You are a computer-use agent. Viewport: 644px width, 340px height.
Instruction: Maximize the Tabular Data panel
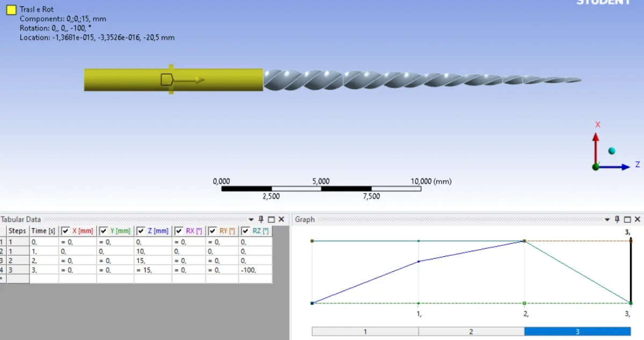click(271, 219)
